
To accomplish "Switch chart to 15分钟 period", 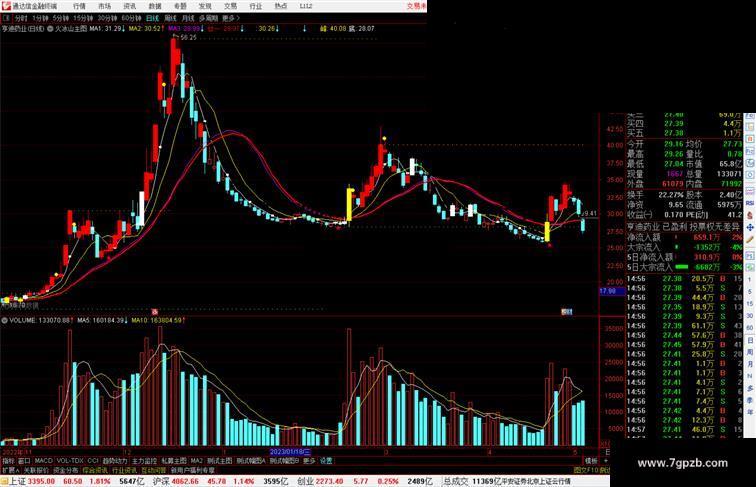I will tap(83, 18).
